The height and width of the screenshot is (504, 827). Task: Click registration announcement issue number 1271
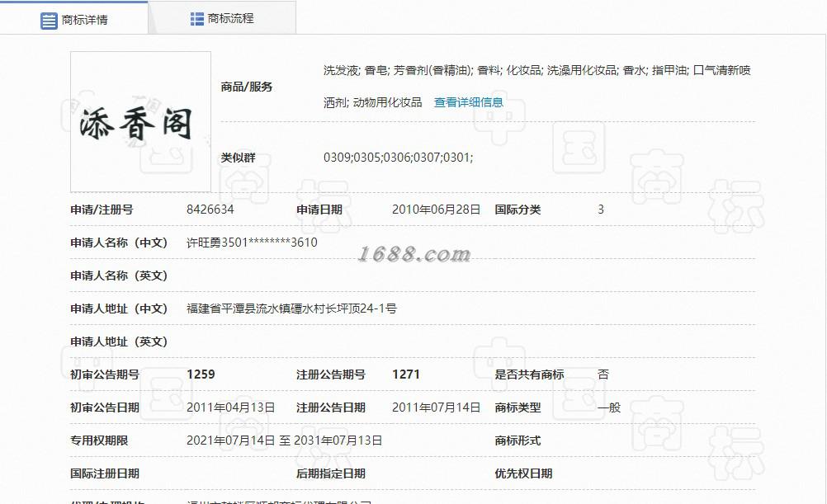(406, 374)
